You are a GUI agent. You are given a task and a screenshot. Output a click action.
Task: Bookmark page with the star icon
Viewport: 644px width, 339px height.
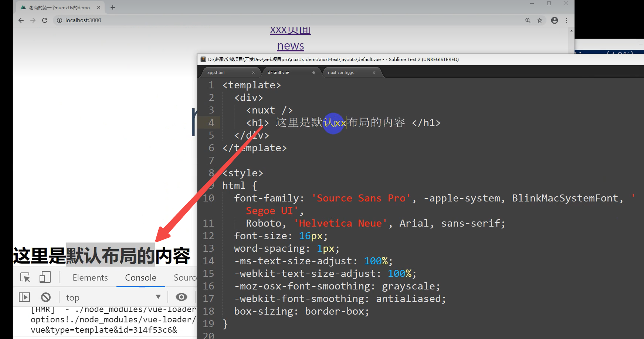pyautogui.click(x=540, y=20)
